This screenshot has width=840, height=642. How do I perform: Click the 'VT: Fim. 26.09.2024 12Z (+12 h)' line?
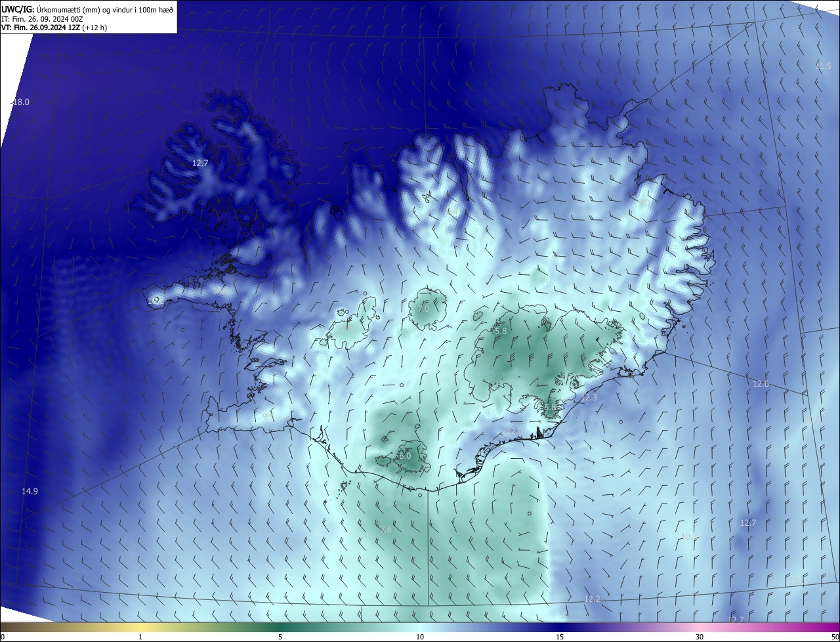click(x=54, y=28)
